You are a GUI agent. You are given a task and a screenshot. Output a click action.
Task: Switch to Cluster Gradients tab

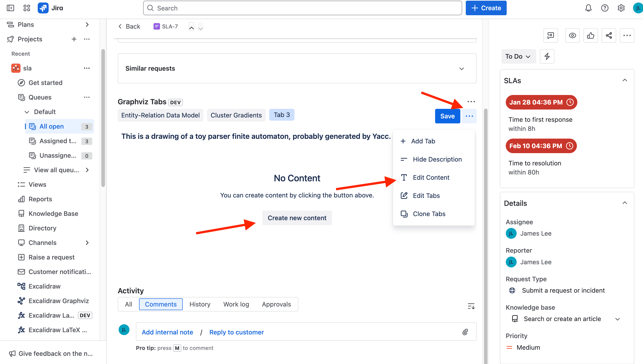(236, 115)
